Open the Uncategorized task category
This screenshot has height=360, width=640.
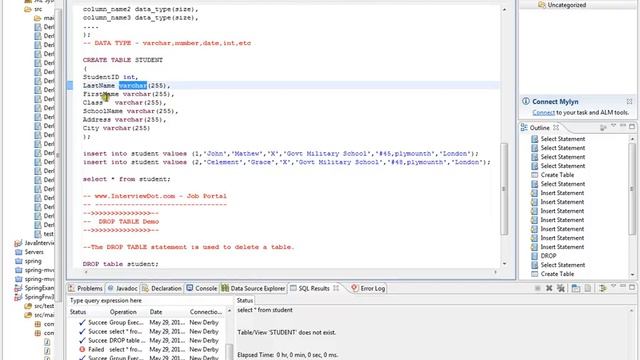pyautogui.click(x=567, y=5)
